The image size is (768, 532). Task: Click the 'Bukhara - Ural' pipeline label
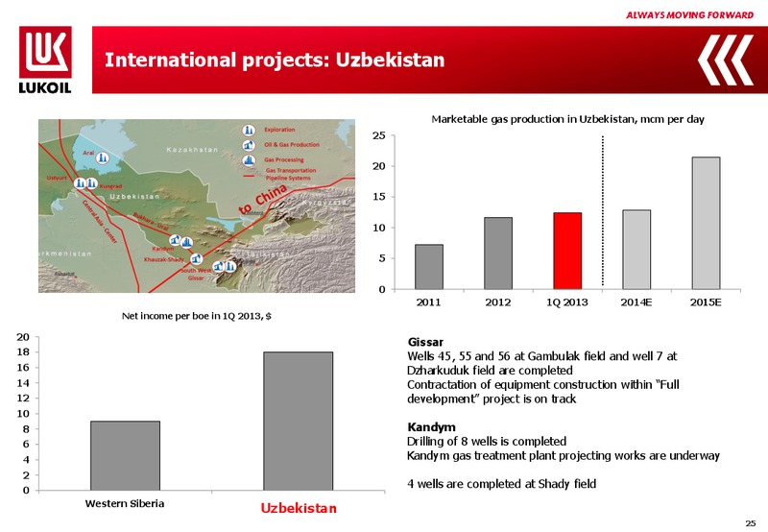tap(151, 222)
